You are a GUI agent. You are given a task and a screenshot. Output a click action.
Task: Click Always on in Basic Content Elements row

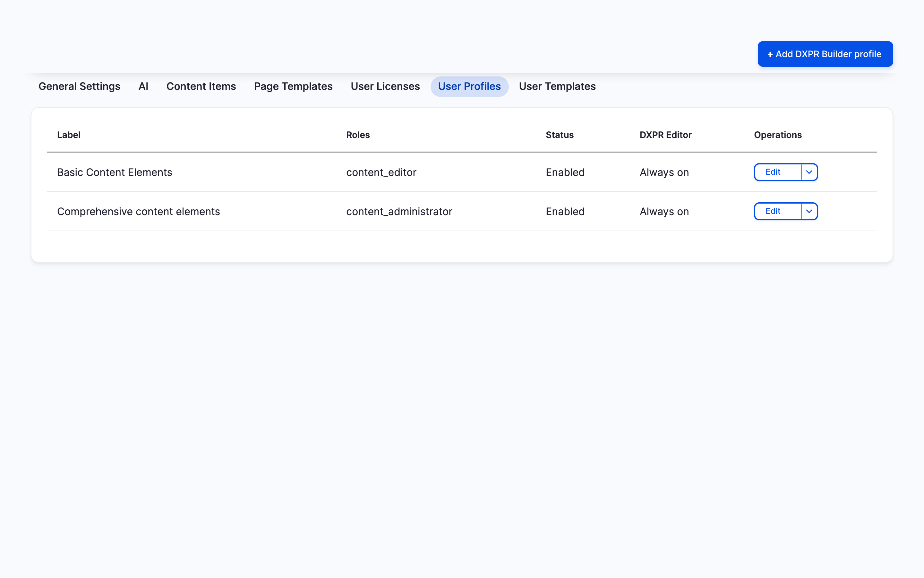pos(664,172)
